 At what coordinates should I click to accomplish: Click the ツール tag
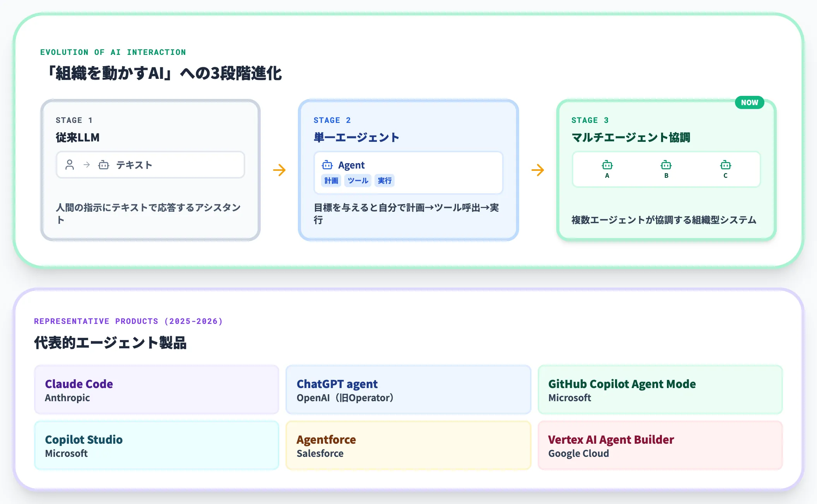click(358, 180)
